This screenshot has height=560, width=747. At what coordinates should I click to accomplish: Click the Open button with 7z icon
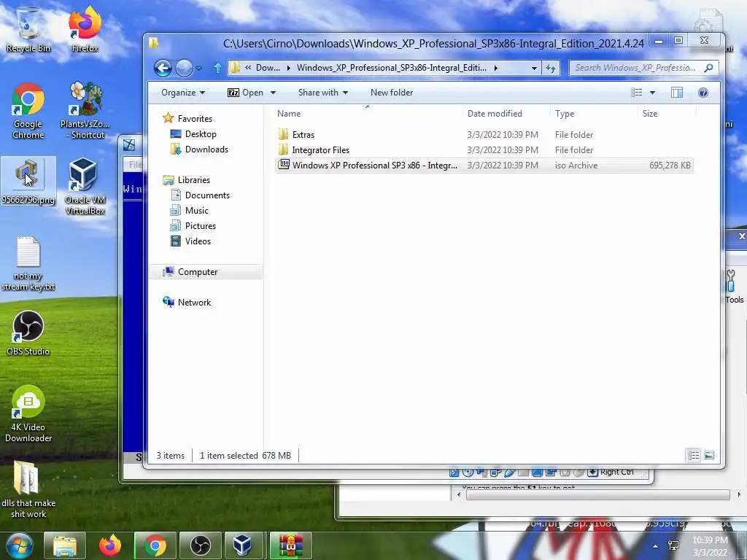pyautogui.click(x=245, y=93)
